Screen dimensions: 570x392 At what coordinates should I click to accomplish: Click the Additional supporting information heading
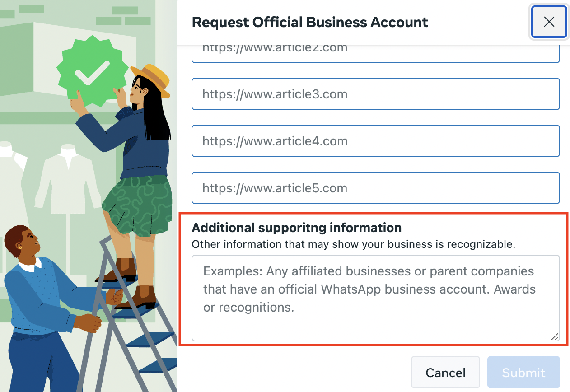[297, 227]
